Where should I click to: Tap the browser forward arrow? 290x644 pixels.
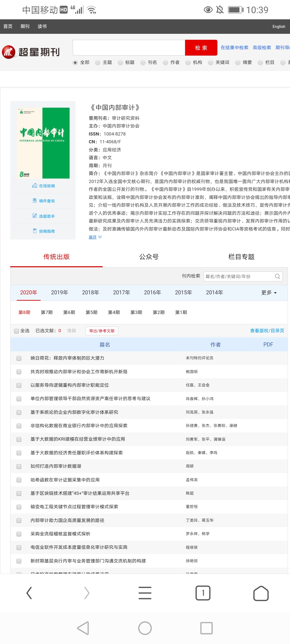tap(87, 593)
